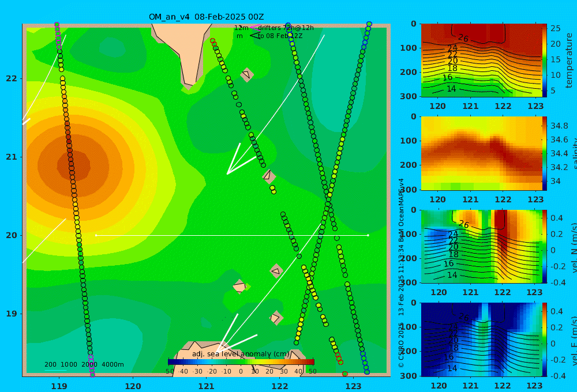
Task: Click the white transect line at 20N
Action: point(232,235)
